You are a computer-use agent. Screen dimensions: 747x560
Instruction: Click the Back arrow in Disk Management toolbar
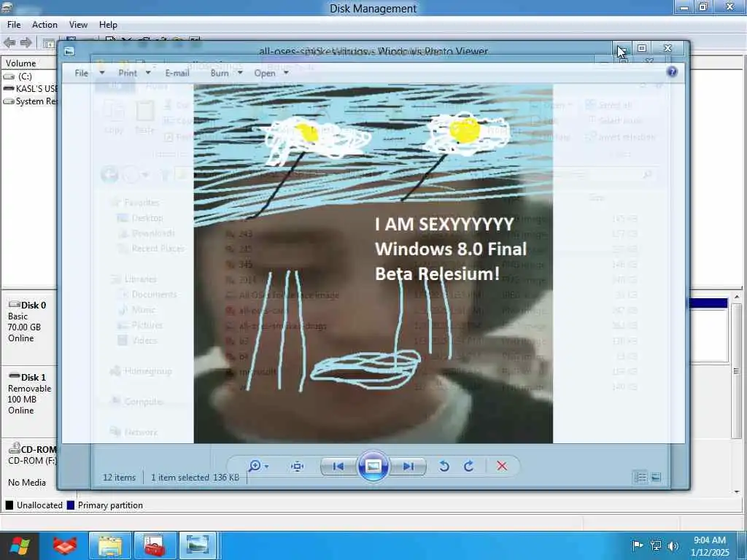click(9, 43)
